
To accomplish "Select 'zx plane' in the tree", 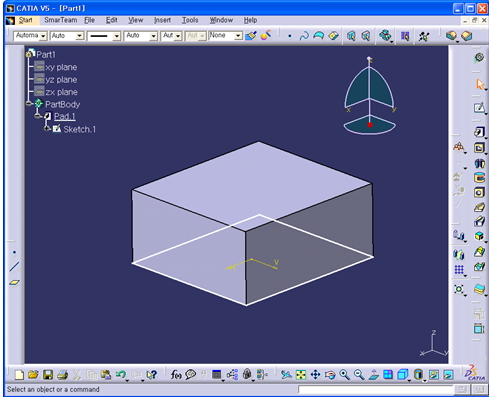I will click(61, 92).
